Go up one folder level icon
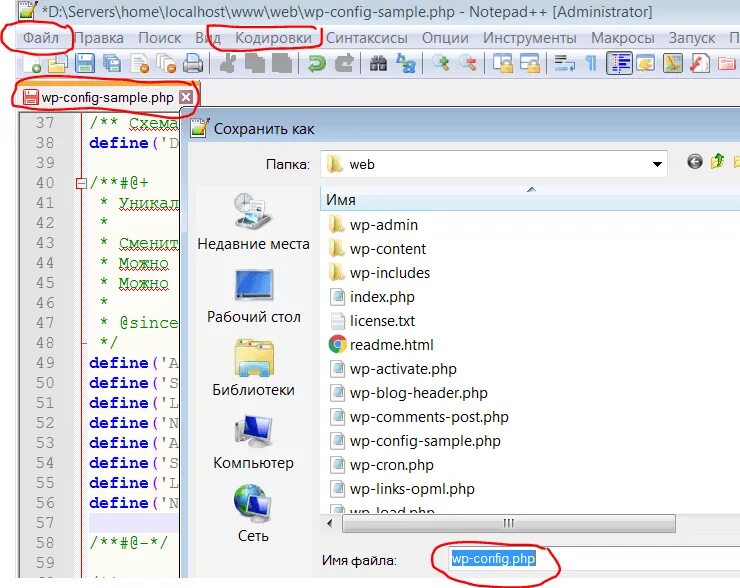Viewport: 740px width, 588px height. [x=718, y=161]
